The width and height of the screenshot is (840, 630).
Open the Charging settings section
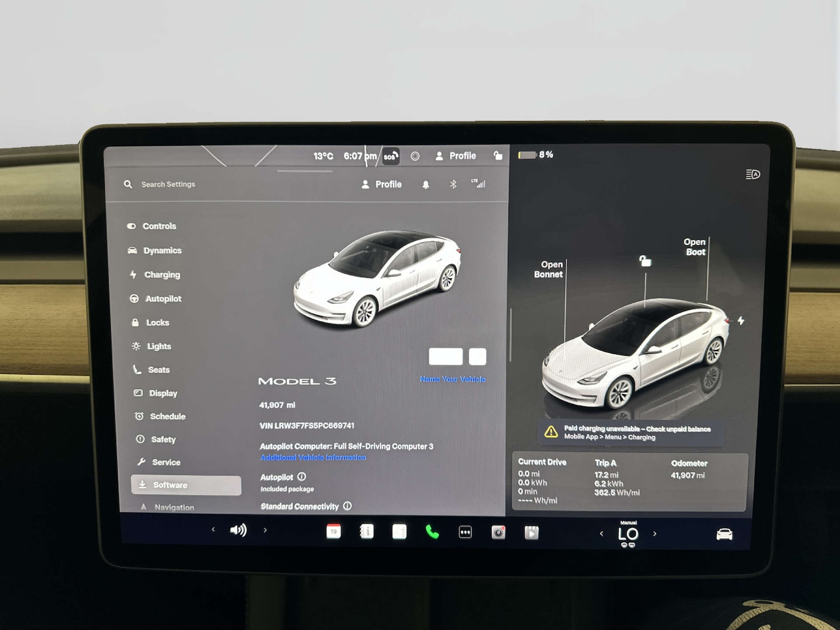point(162,274)
